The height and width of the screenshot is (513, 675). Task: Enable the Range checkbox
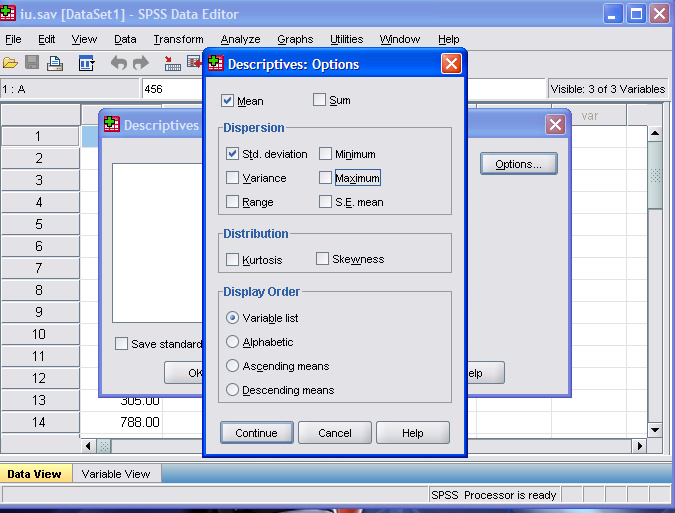point(232,201)
